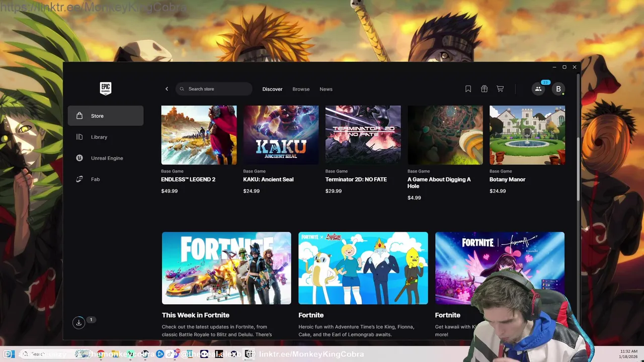Image resolution: width=644 pixels, height=362 pixels.
Task: Open KAKU: Ancient Seal cover thumbnail
Action: point(281,135)
